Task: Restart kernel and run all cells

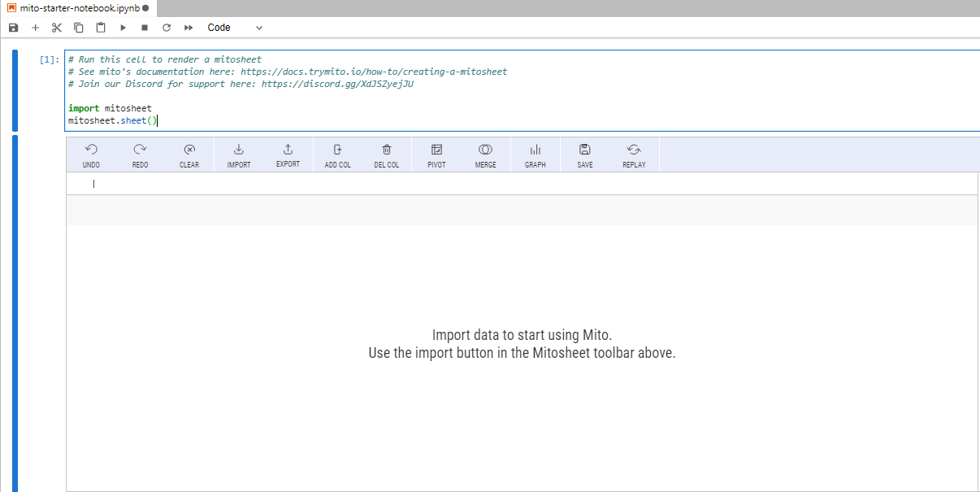Action: [x=189, y=28]
